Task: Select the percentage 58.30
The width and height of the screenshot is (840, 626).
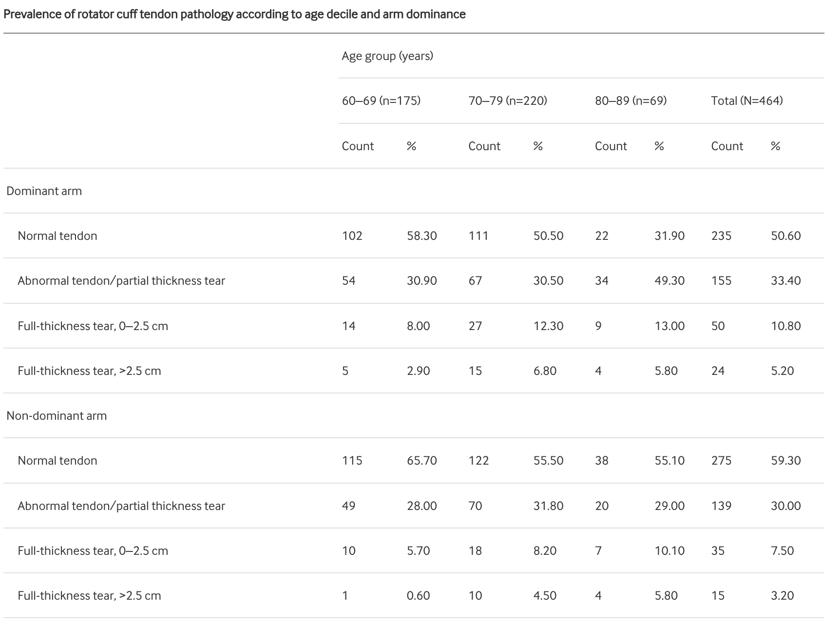Action: (422, 236)
